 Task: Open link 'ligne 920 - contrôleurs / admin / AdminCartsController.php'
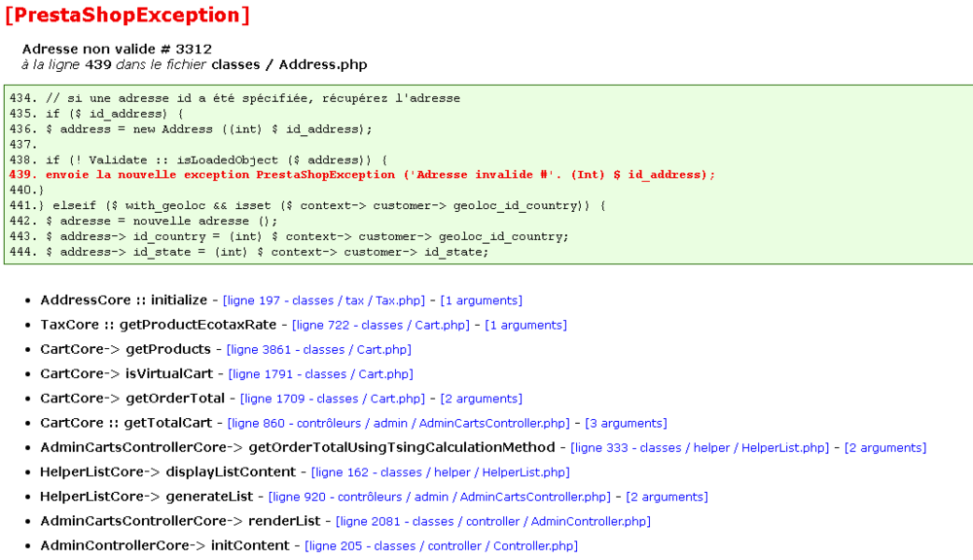[x=440, y=497]
